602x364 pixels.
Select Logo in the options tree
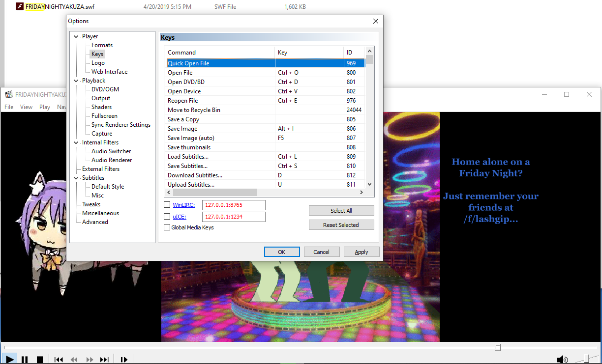pyautogui.click(x=98, y=63)
